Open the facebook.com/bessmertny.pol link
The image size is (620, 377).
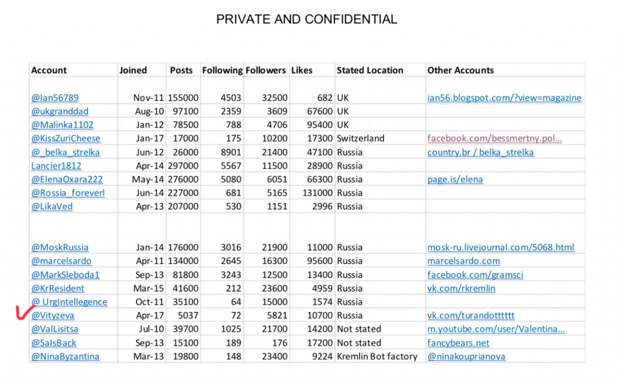pyautogui.click(x=494, y=138)
